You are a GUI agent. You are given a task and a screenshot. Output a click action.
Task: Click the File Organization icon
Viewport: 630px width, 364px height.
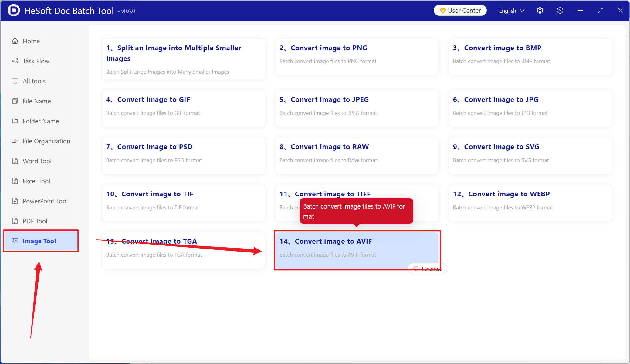tap(15, 141)
